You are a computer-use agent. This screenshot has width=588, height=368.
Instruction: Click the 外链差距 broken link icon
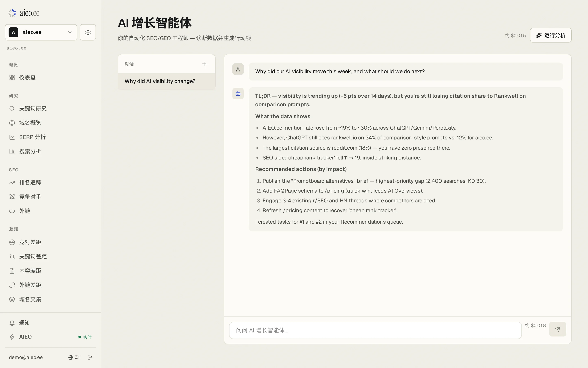[x=12, y=285]
